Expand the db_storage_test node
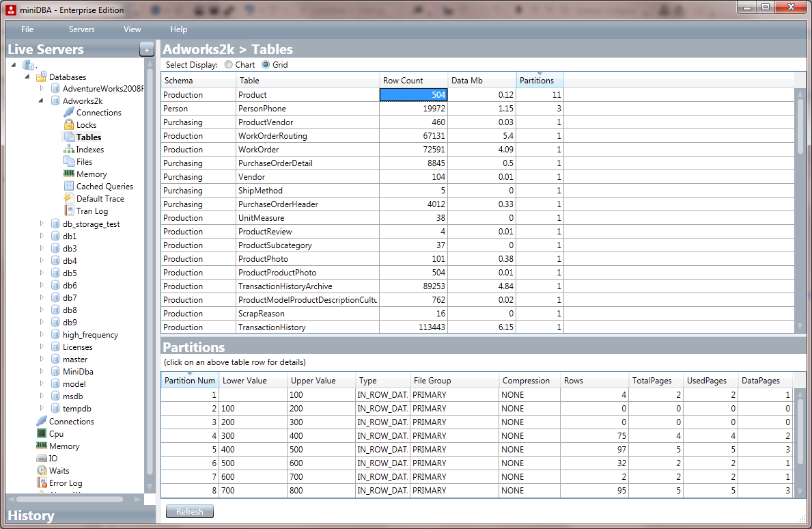The width and height of the screenshot is (812, 529). point(42,223)
